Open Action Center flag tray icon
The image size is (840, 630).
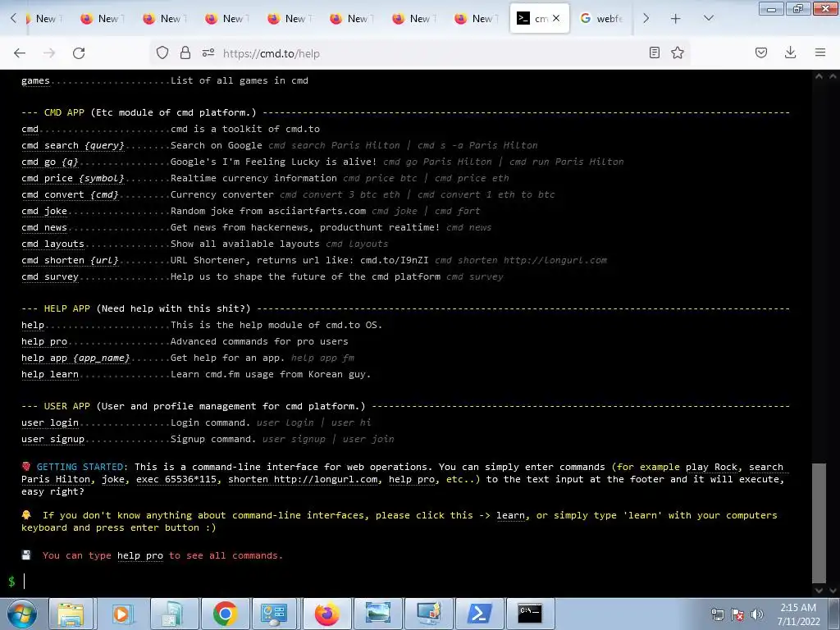[x=737, y=614]
